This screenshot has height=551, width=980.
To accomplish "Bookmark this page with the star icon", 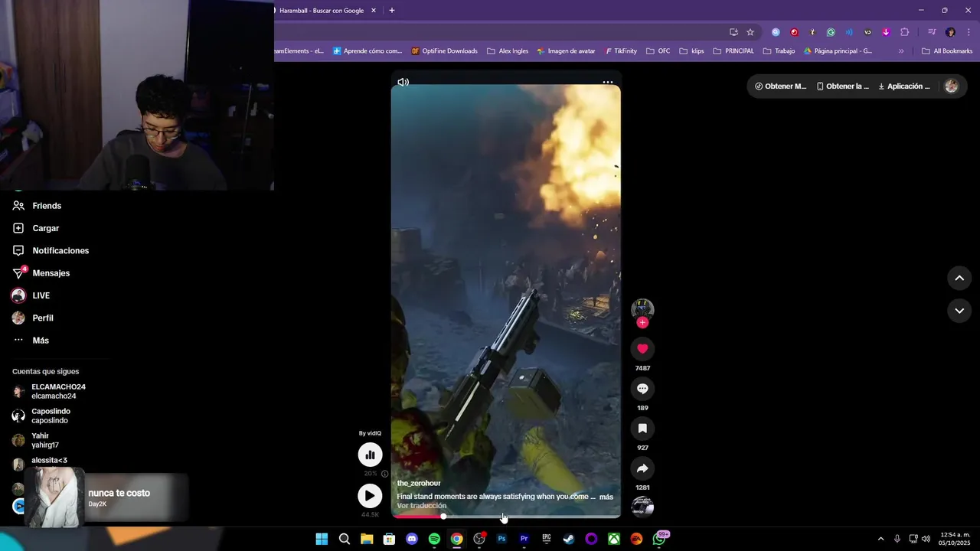I will pyautogui.click(x=750, y=32).
